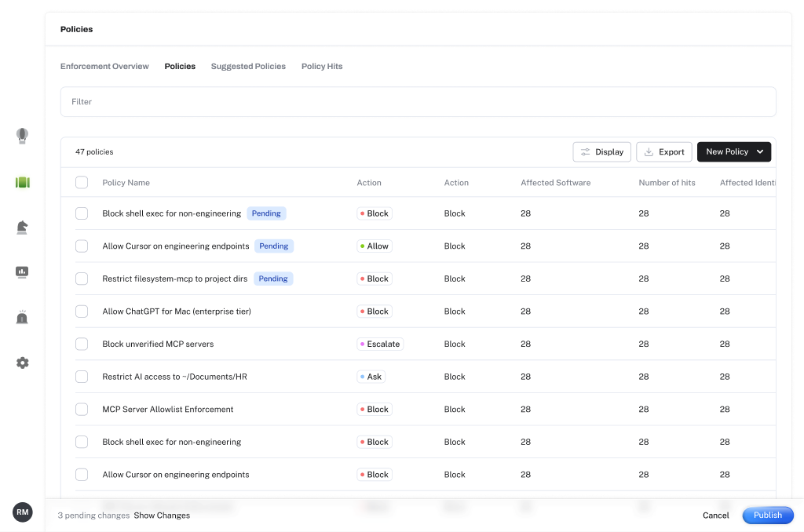Expand the New Policy dropdown arrow

point(760,151)
